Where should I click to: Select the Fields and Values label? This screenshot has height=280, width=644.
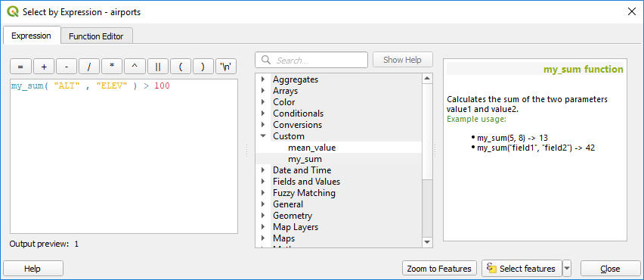click(306, 182)
